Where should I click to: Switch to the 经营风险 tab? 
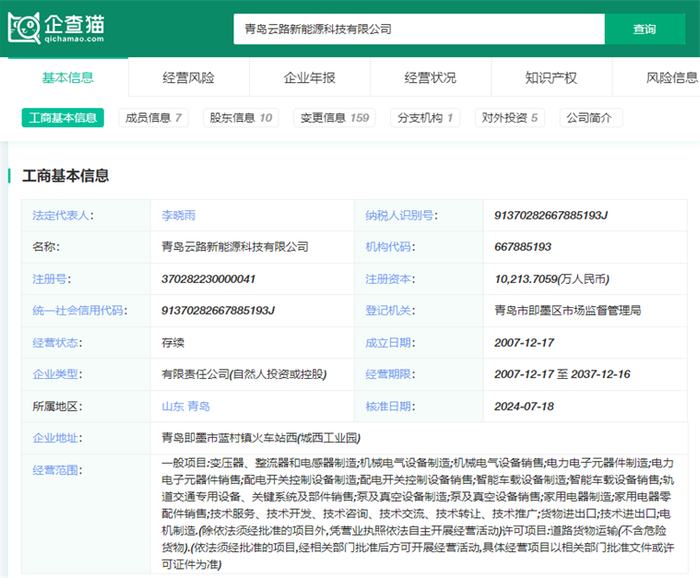click(x=188, y=78)
